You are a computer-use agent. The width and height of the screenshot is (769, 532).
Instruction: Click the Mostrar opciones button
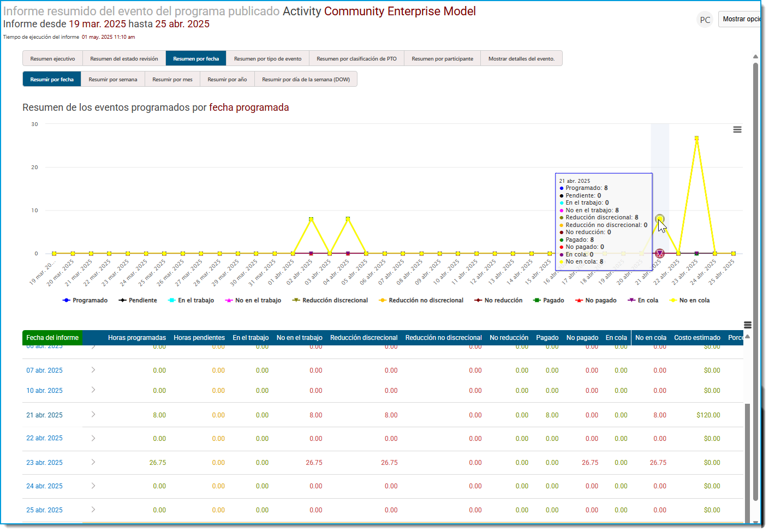741,19
